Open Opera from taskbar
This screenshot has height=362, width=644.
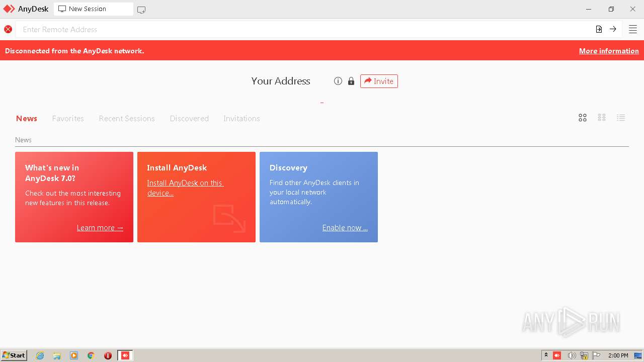[108, 355]
